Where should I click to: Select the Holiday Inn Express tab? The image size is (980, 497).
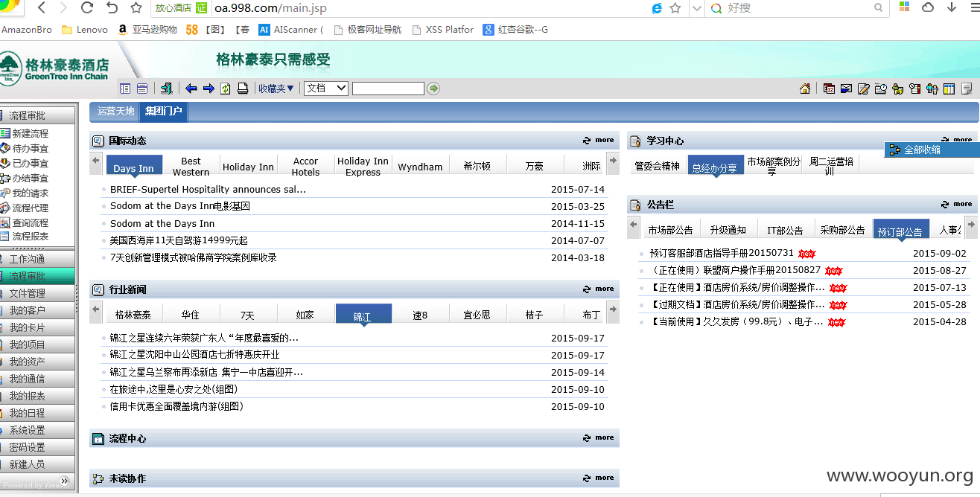point(363,166)
